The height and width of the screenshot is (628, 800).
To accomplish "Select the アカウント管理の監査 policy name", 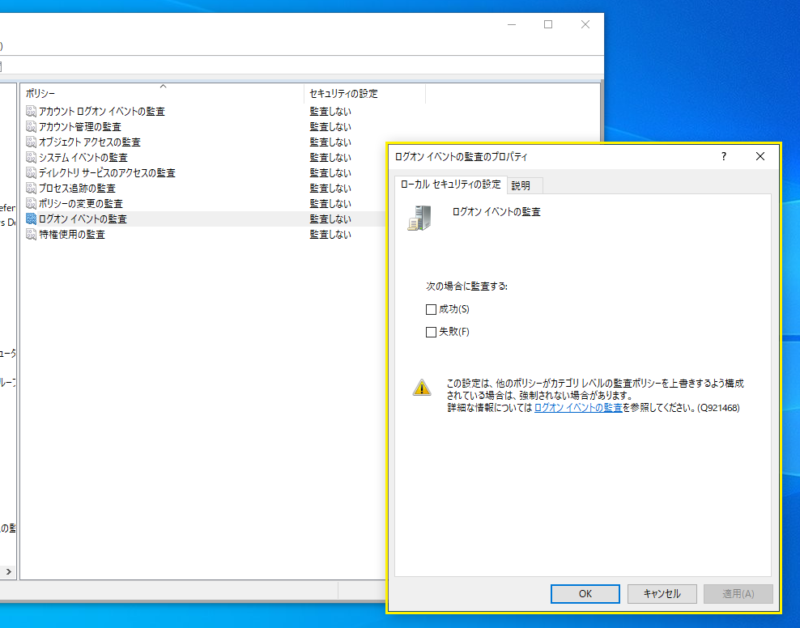I will tap(80, 127).
